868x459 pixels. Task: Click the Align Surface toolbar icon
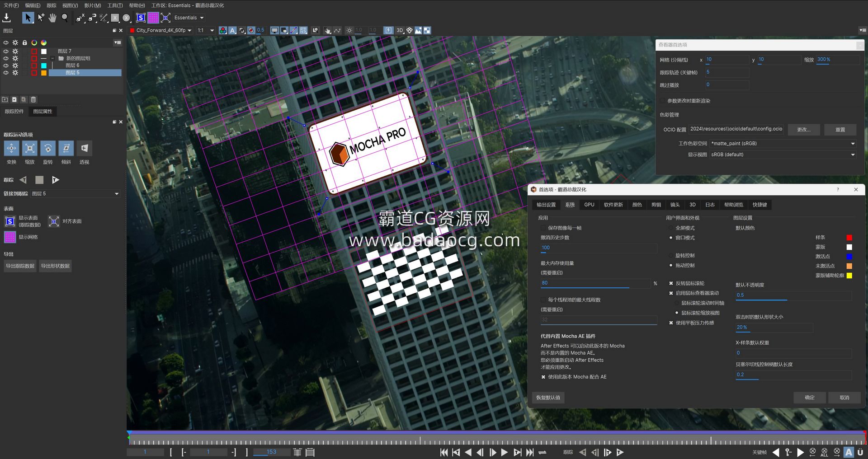165,18
